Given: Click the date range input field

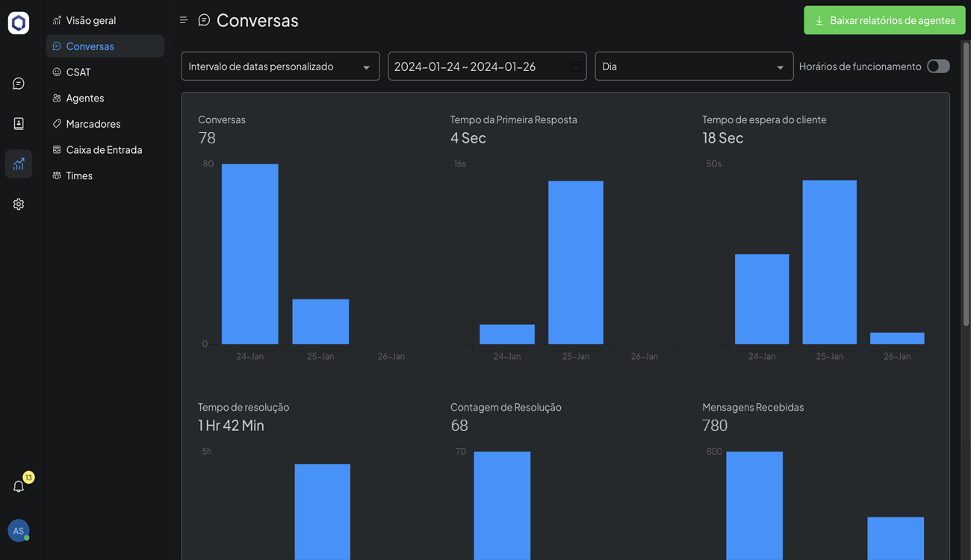Looking at the screenshot, I should pos(478,66).
